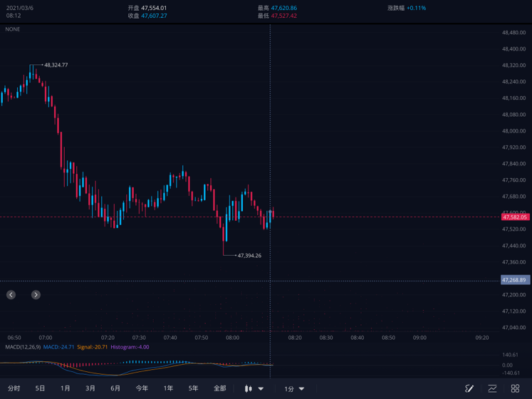The height and width of the screenshot is (399, 532).
Task: Open the 1分 interval dropdown
Action: pyautogui.click(x=294, y=389)
